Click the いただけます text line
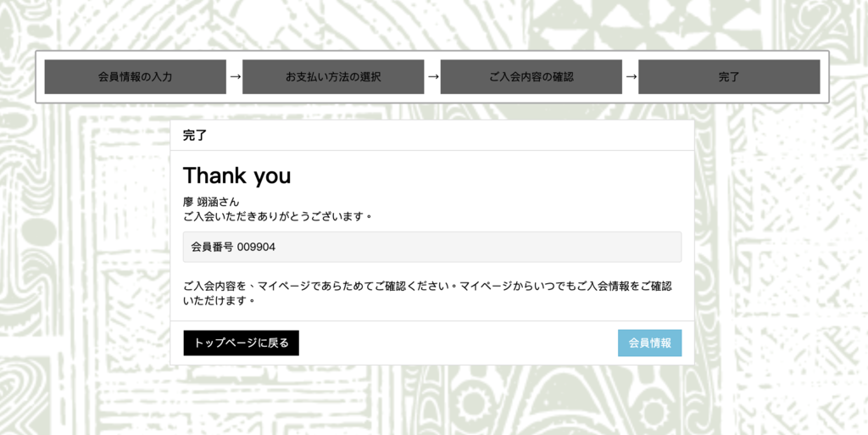The height and width of the screenshot is (435, 868). pos(220,302)
